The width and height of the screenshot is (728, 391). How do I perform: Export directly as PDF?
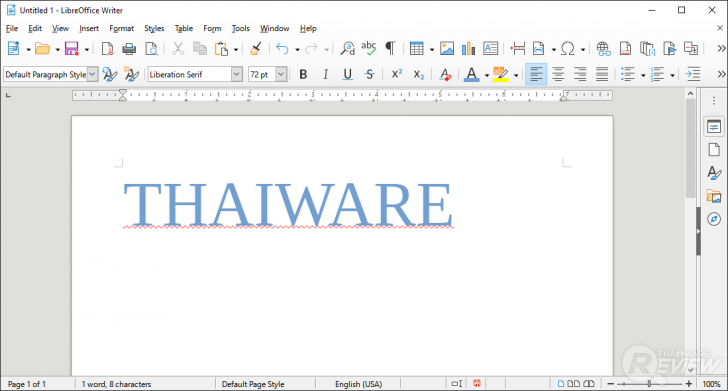[107, 48]
